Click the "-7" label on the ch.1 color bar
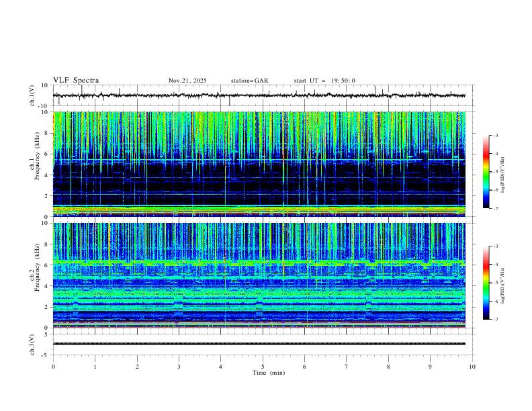Viewport: 532px width, 411px height. click(495, 208)
